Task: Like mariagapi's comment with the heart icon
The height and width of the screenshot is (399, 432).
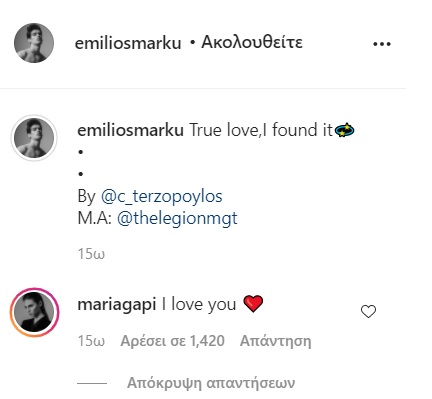Action: click(368, 311)
